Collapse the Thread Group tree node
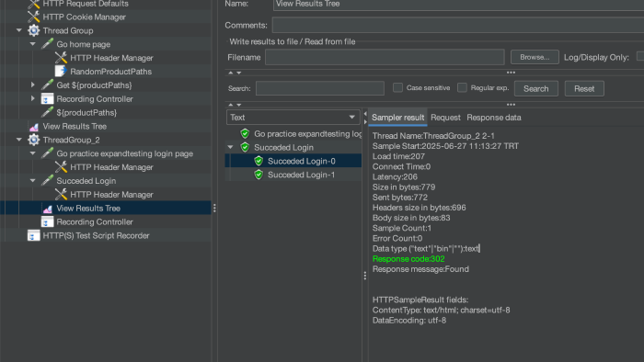Image resolution: width=644 pixels, height=362 pixels. point(19,30)
